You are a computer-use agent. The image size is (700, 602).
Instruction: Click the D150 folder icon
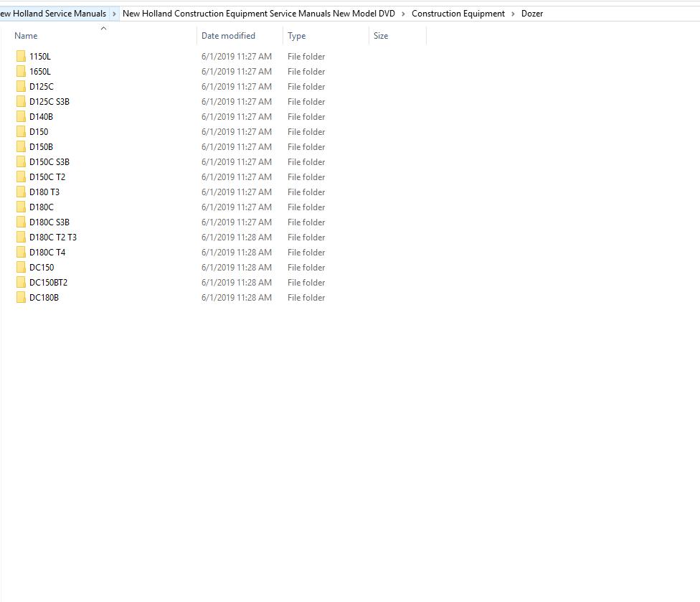point(21,132)
